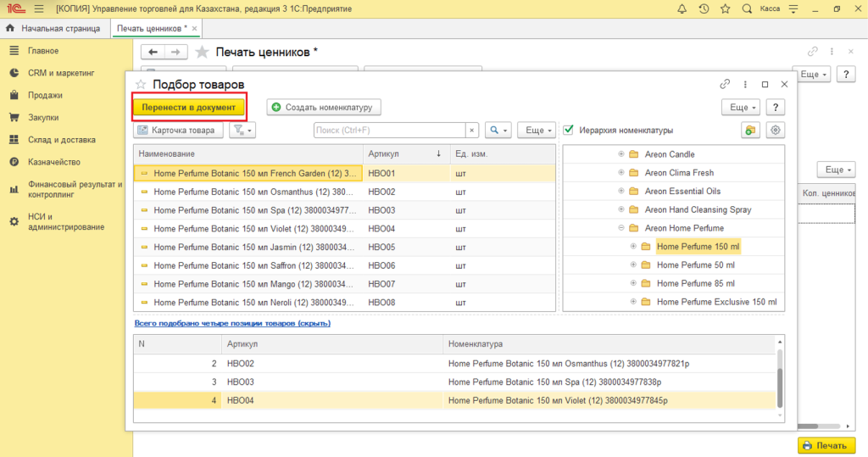868x457 pixels.
Task: Select picked row 3 HBO03 Spa
Action: tap(454, 382)
